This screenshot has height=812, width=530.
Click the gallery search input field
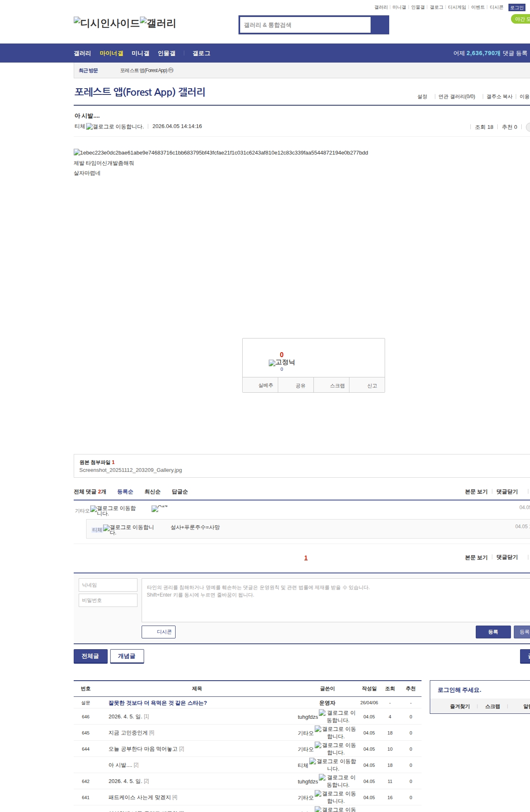(x=306, y=25)
